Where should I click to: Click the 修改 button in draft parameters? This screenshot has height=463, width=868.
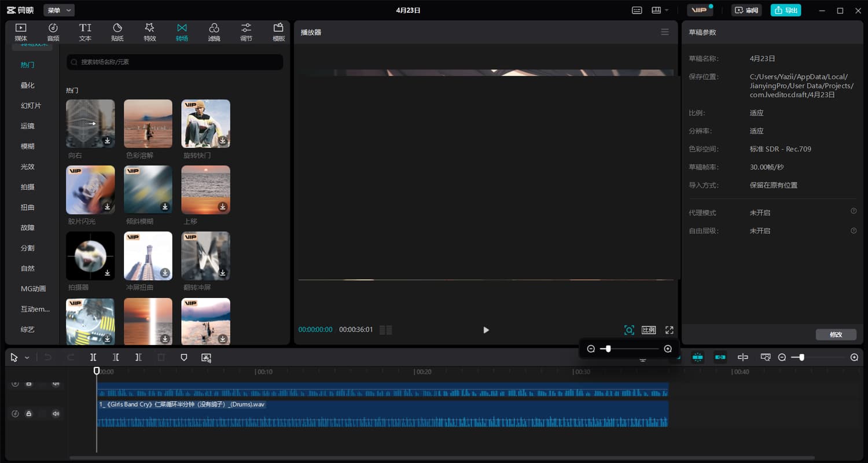click(836, 335)
